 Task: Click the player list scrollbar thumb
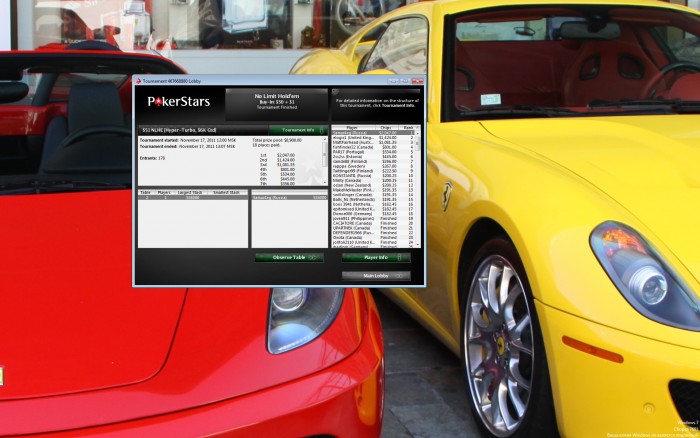pyautogui.click(x=418, y=143)
